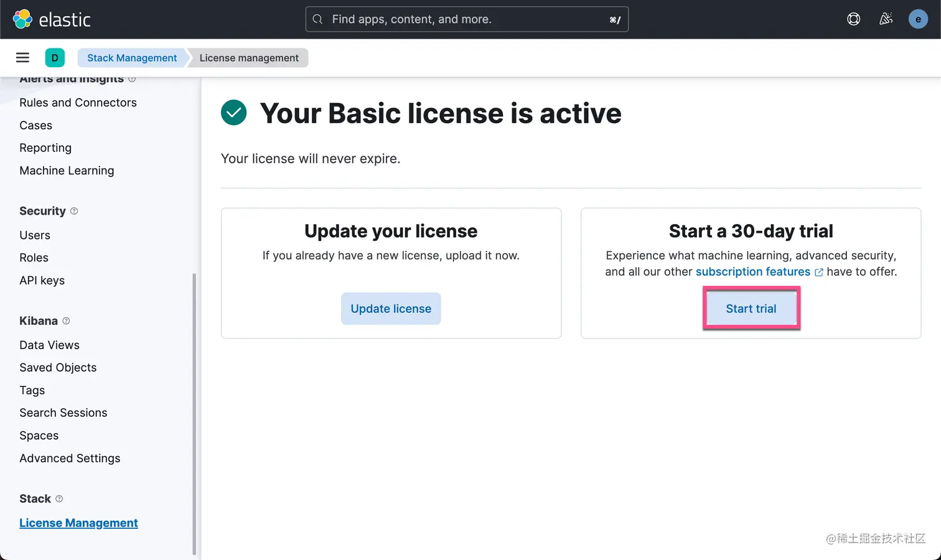Go to Stack Management breadcrumb
The width and height of the screenshot is (941, 560).
132,58
